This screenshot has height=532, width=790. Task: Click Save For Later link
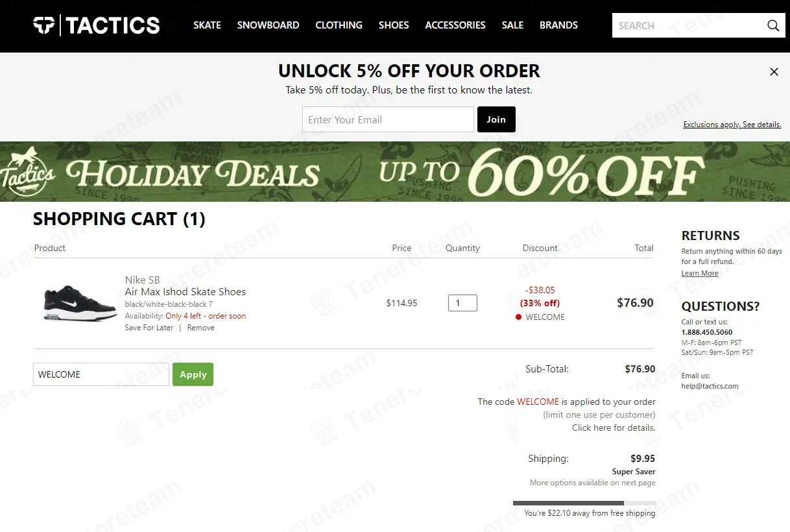[x=149, y=328]
